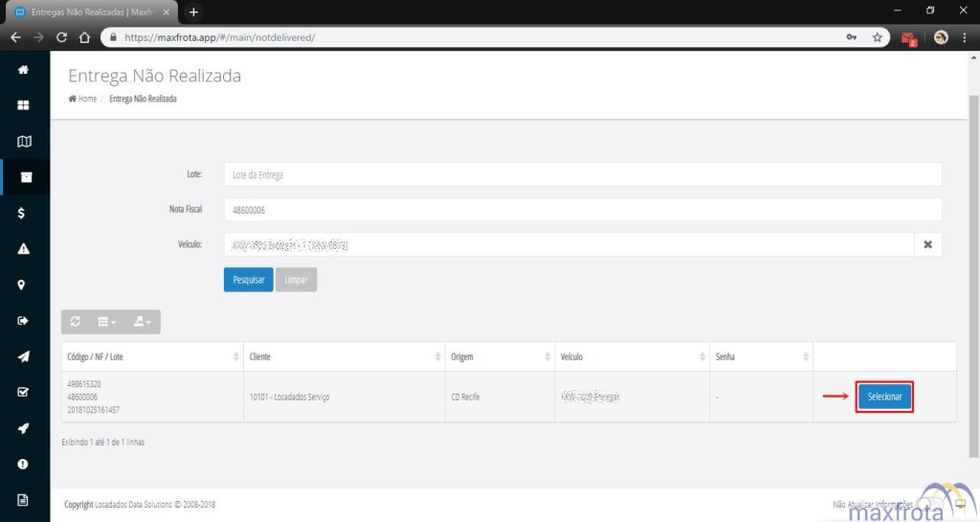
Task: Open the home icon in the sidebar
Action: (x=23, y=70)
